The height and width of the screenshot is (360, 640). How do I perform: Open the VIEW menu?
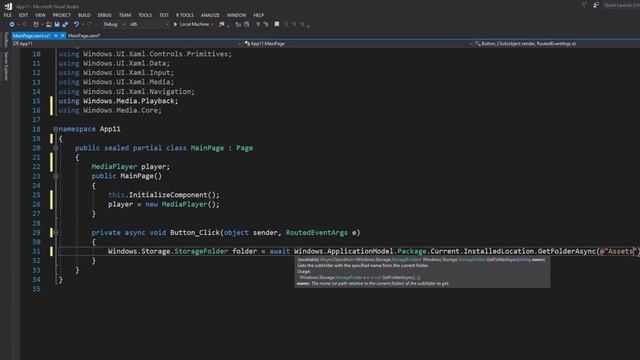[x=40, y=15]
